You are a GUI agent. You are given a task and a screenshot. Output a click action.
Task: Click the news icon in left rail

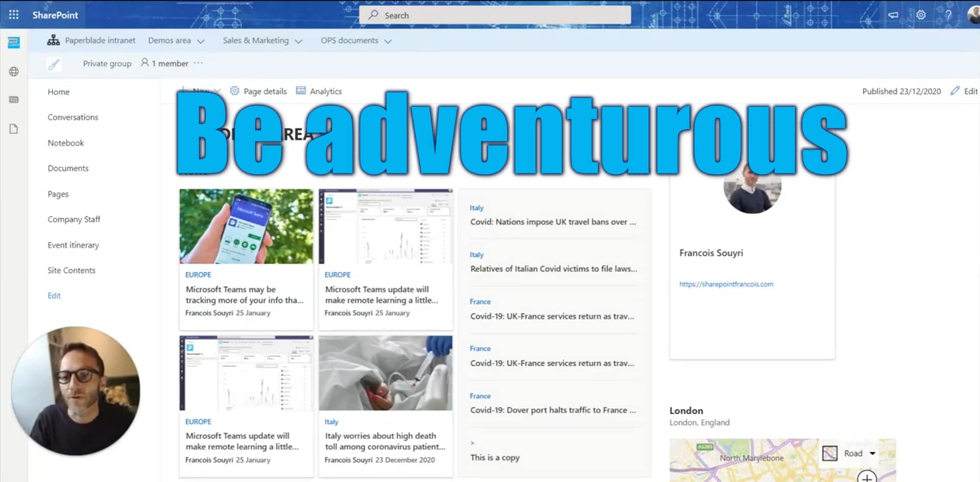tap(14, 100)
